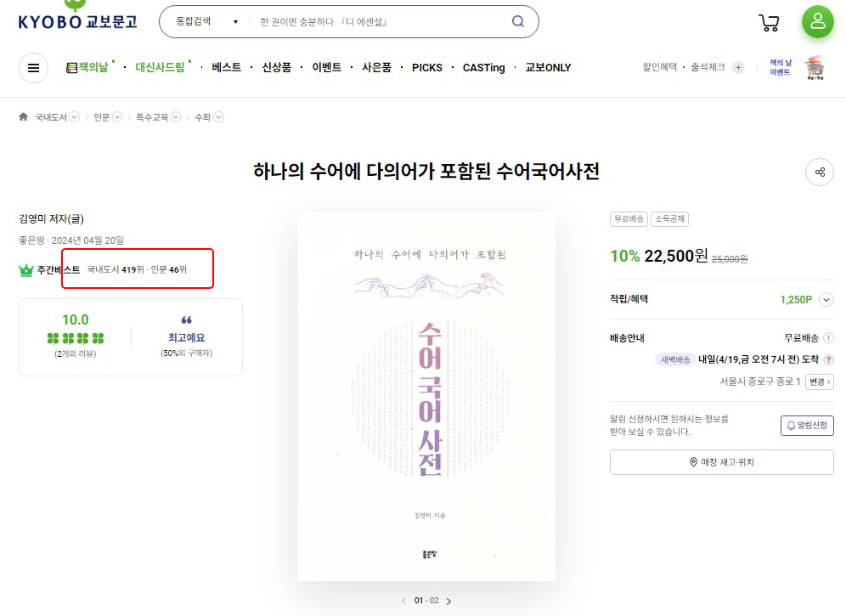This screenshot has height=616, width=846.
Task: Expand the 수화 breadcrumb dropdown
Action: tap(218, 117)
